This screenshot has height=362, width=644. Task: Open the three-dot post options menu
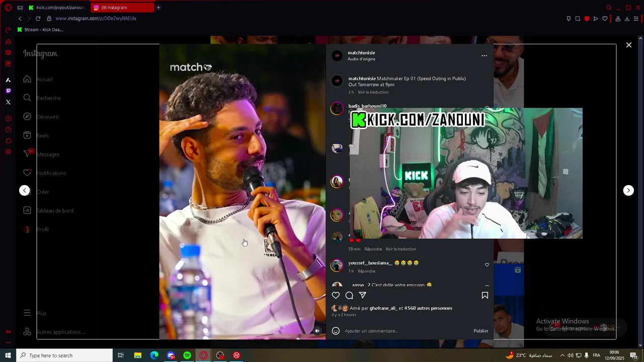click(484, 56)
